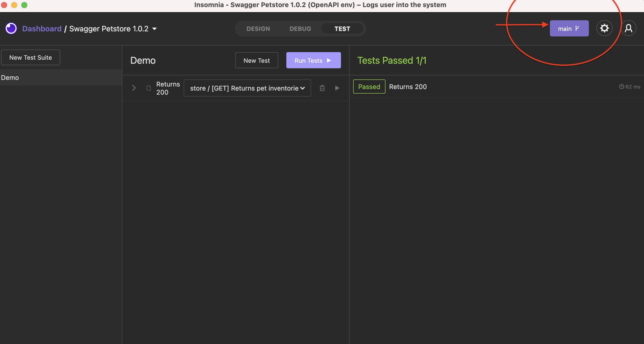Open settings via the gear icon
This screenshot has height=344, width=644.
(x=605, y=28)
